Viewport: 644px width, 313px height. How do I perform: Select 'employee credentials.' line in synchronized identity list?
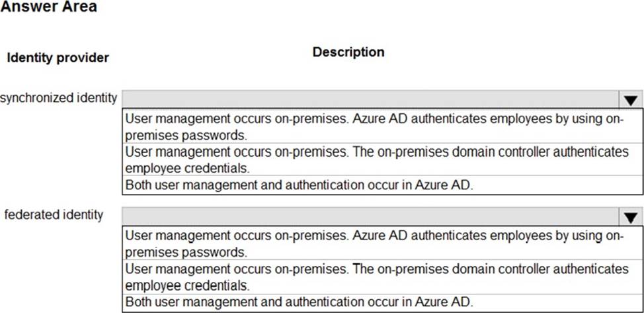(187, 168)
